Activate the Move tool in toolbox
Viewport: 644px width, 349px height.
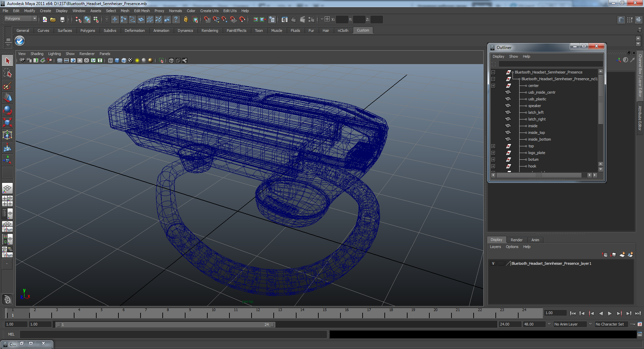tap(7, 98)
